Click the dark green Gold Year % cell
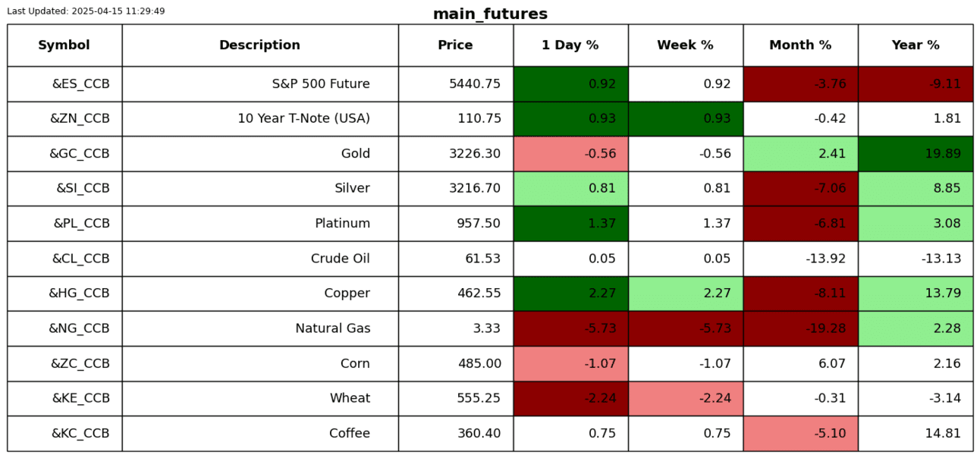The image size is (980, 458). click(x=916, y=154)
